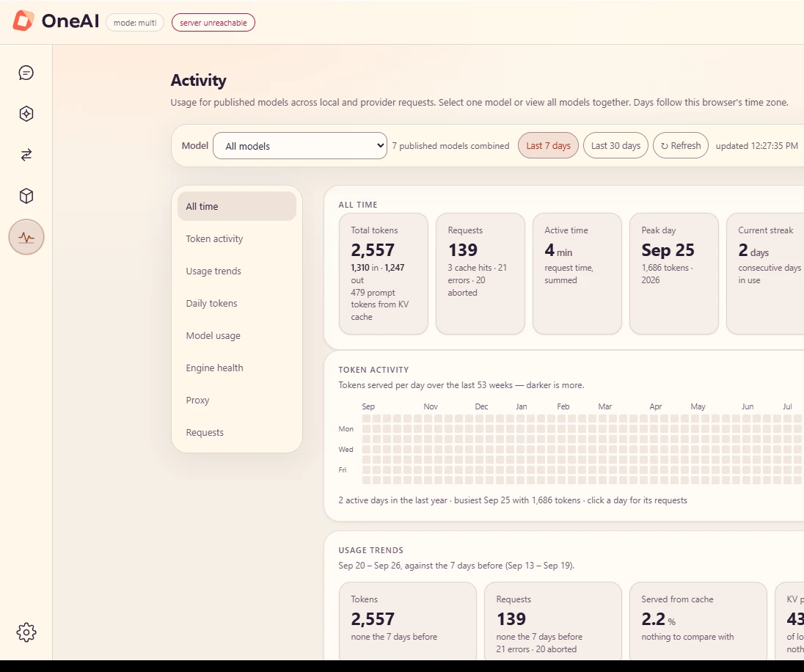Click the Mar month label in heatmap
Screen dimensions: 804x672
click(x=605, y=406)
